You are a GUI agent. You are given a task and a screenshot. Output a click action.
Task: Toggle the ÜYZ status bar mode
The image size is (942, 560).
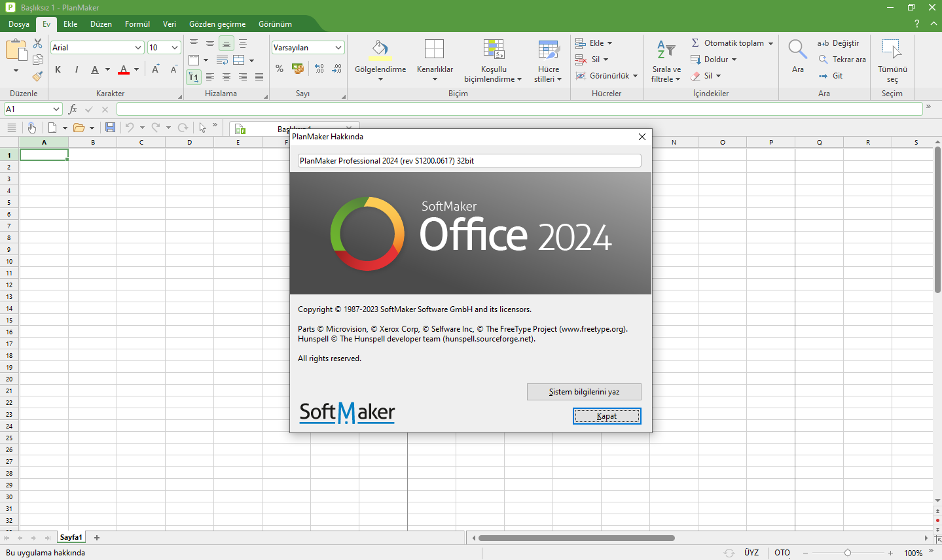tap(752, 553)
